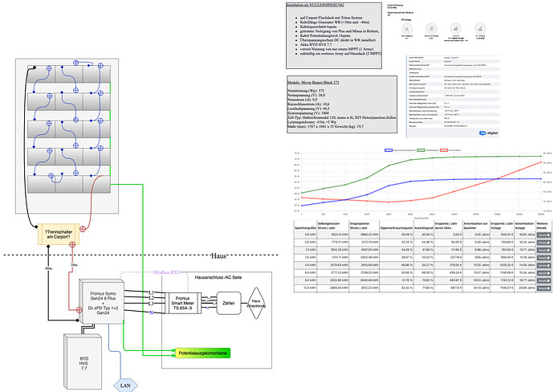Click the Module: Meyer Burger Black 375 heading
This screenshot has height=392, width=554.
point(313,83)
